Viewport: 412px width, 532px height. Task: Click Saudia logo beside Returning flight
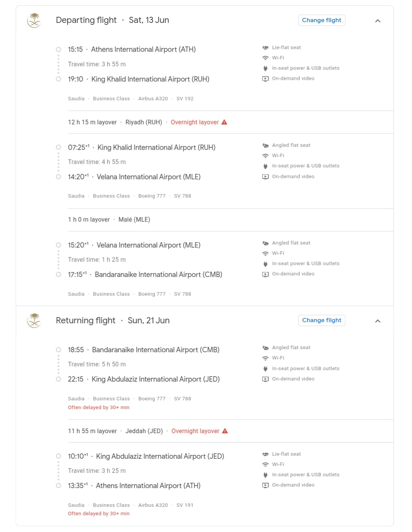(x=34, y=321)
